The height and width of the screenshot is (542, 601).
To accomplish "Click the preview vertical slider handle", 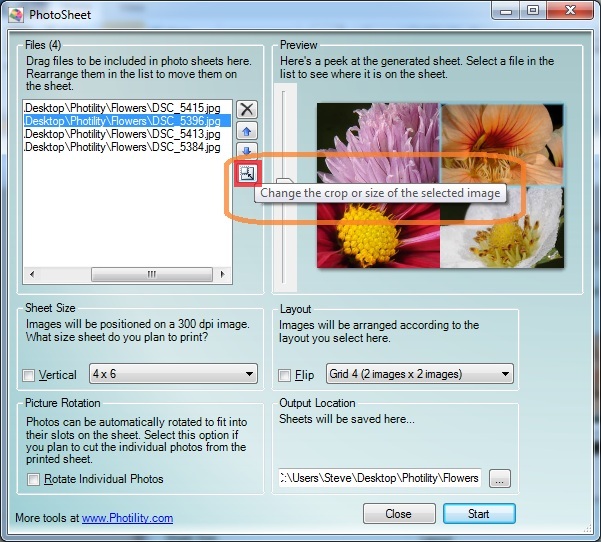I will (x=284, y=182).
